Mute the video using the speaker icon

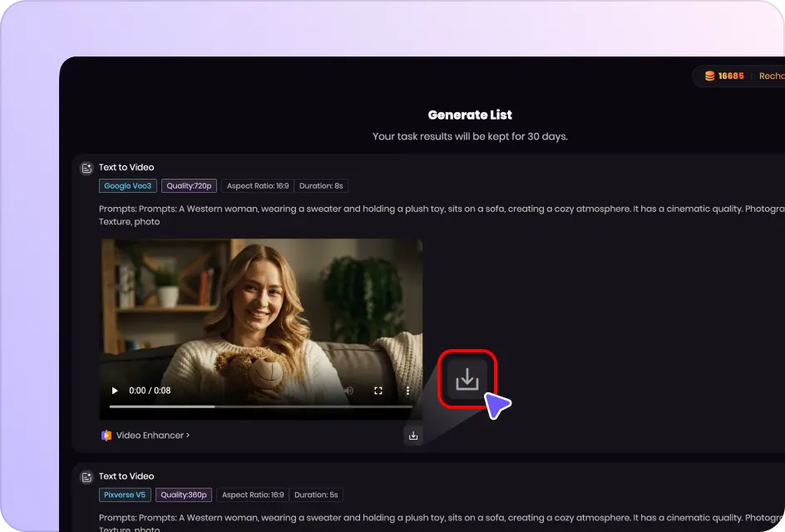click(x=349, y=391)
